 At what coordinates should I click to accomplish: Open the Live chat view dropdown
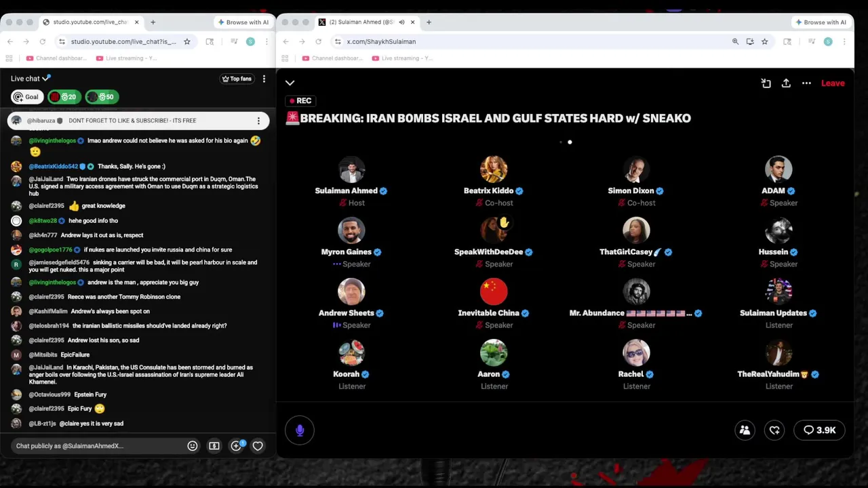coord(31,79)
